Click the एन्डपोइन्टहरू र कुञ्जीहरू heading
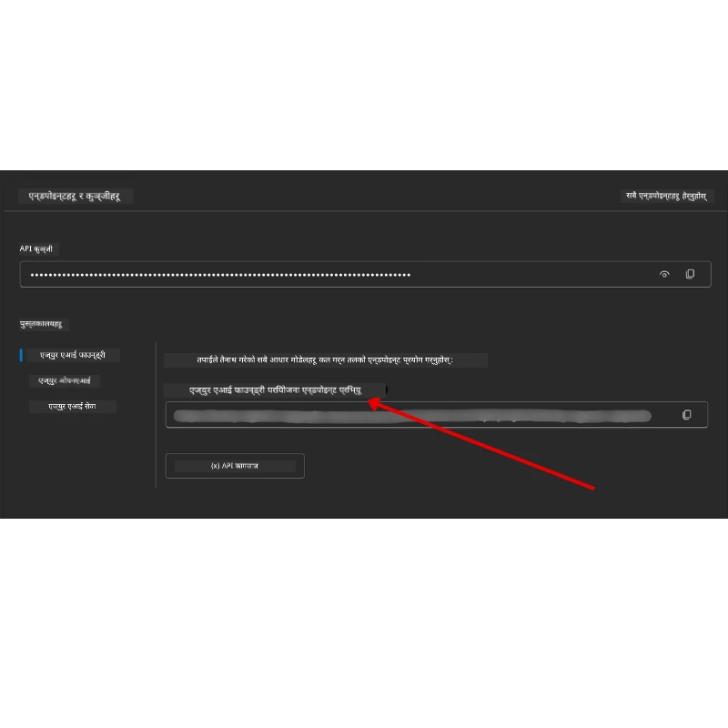The height and width of the screenshot is (728, 728). coord(75,197)
